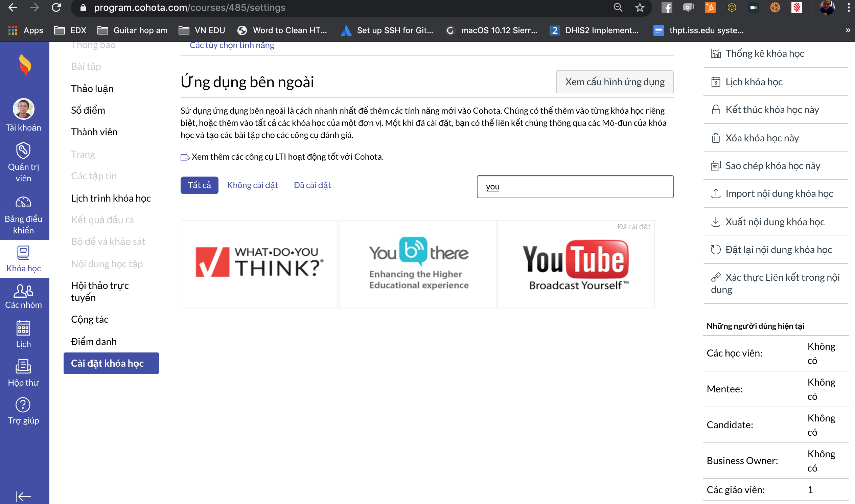Click the Cohota flame logo
The image size is (855, 504).
point(25,65)
